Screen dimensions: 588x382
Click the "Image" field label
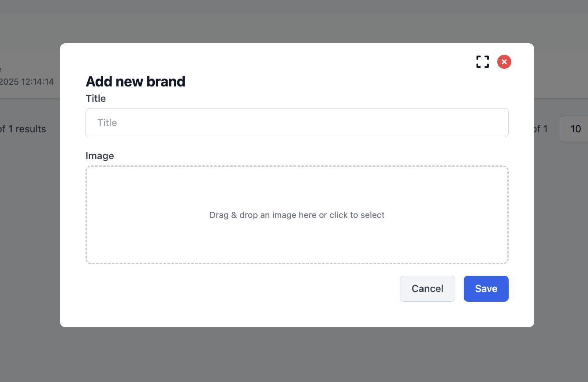point(100,156)
